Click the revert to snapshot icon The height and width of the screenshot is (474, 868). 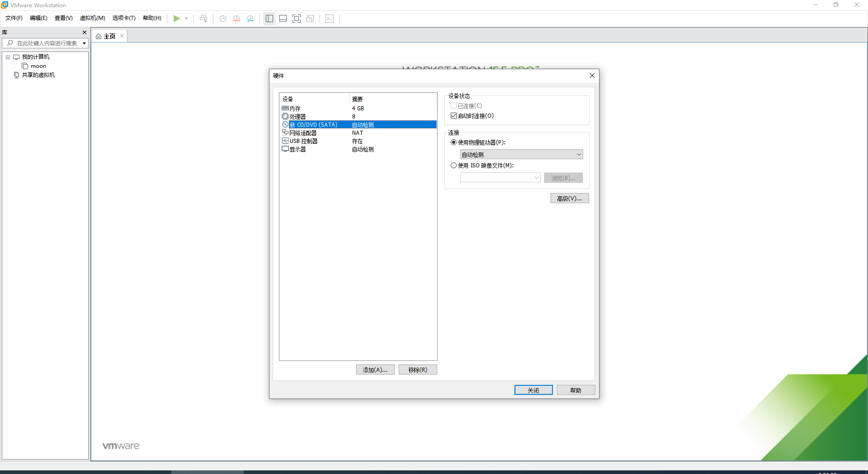(236, 19)
